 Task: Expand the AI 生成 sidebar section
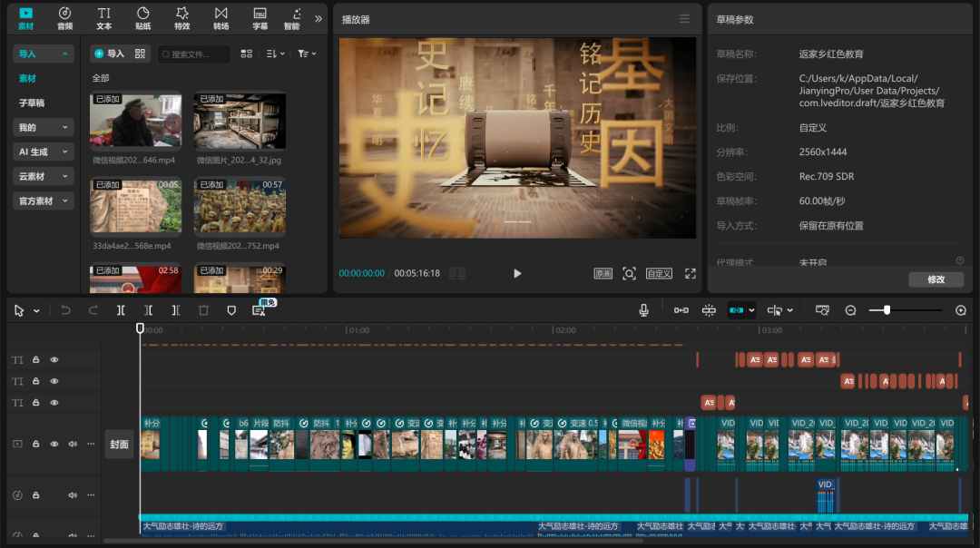click(43, 152)
